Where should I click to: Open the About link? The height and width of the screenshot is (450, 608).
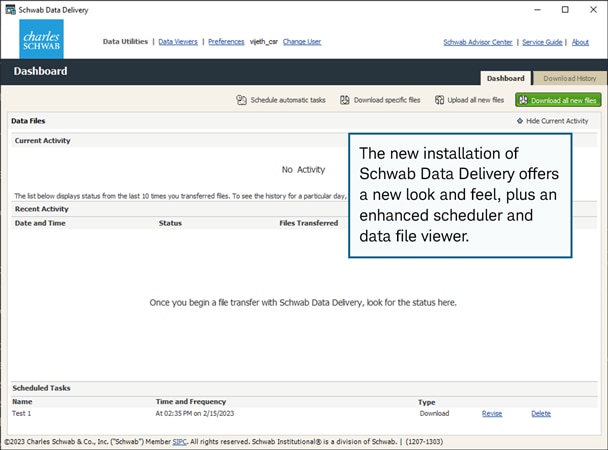pos(580,42)
